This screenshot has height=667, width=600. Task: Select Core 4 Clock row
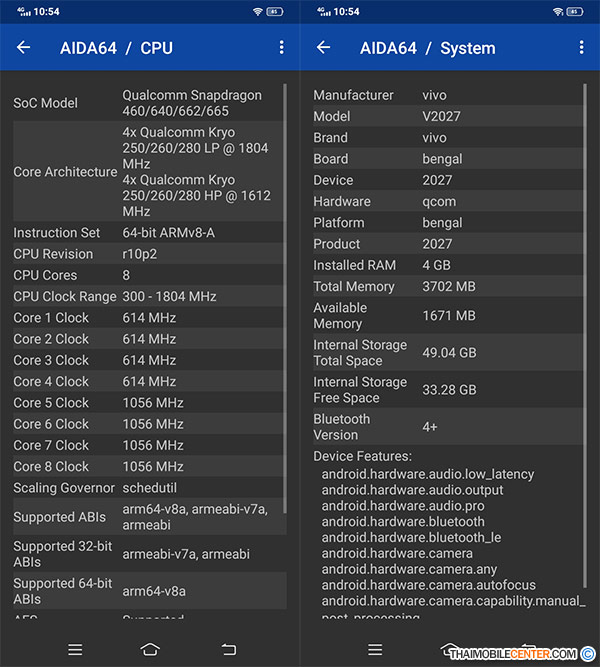click(148, 381)
